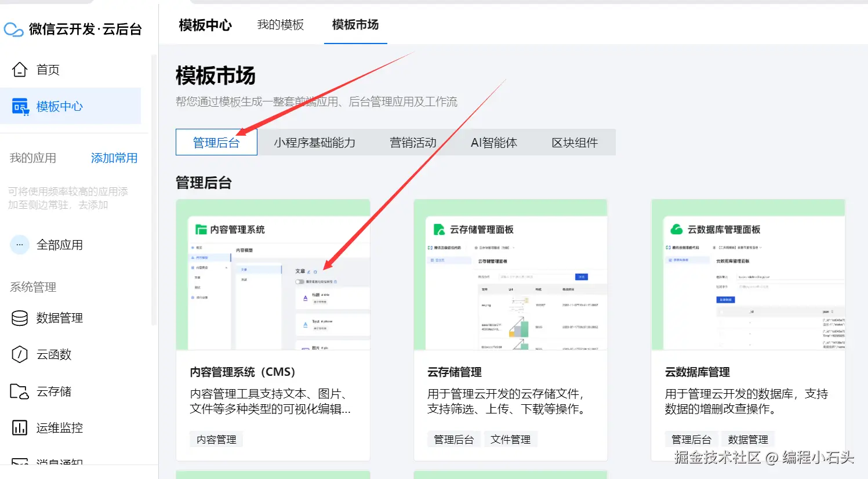The width and height of the screenshot is (868, 479).
Task: Open the 云数据库管理面板 template preview thumbnail
Action: (749, 275)
